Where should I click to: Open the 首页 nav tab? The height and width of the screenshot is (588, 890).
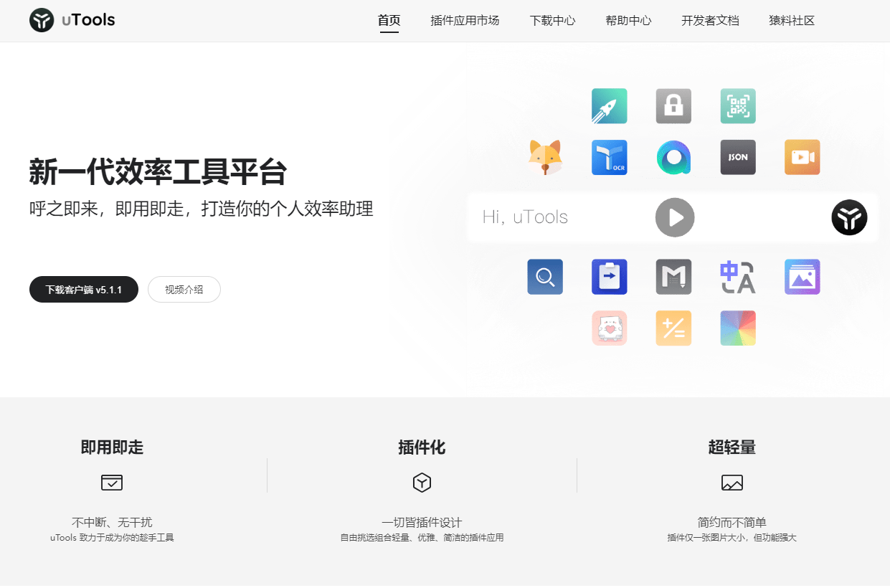(x=389, y=21)
